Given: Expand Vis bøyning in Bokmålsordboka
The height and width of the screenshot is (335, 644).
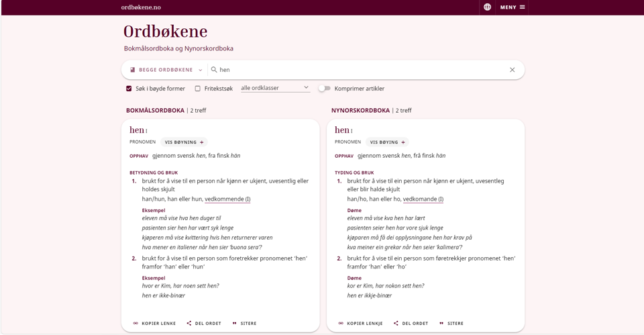Looking at the screenshot, I should [184, 142].
